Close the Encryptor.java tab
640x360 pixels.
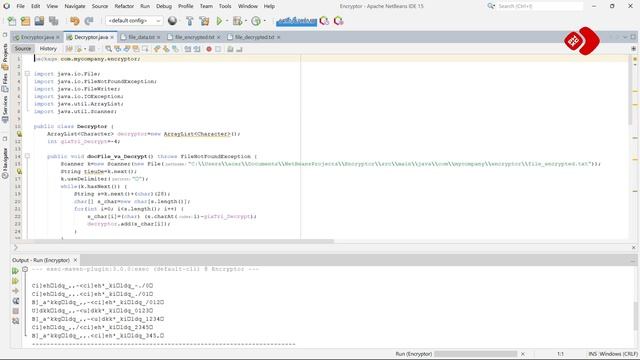coord(58,37)
